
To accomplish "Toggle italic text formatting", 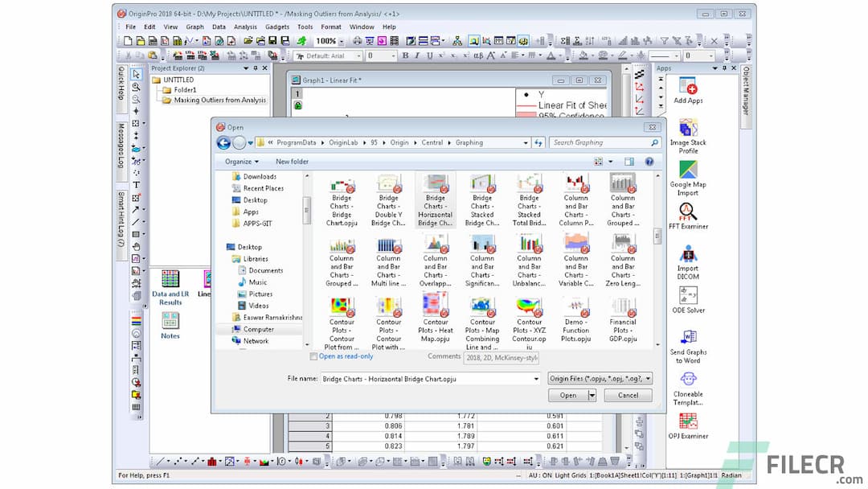I will (418, 55).
